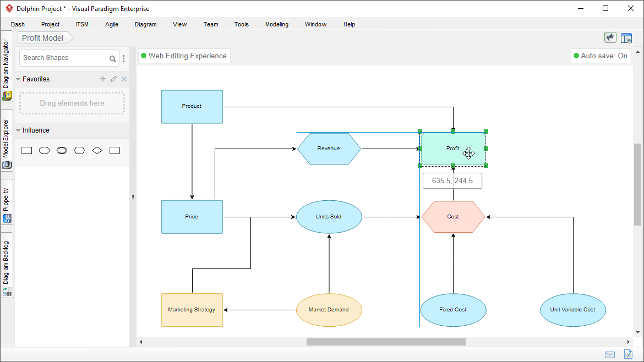The width and height of the screenshot is (644, 362).
Task: Select the Unit Variable Cost ellipse
Action: (572, 310)
